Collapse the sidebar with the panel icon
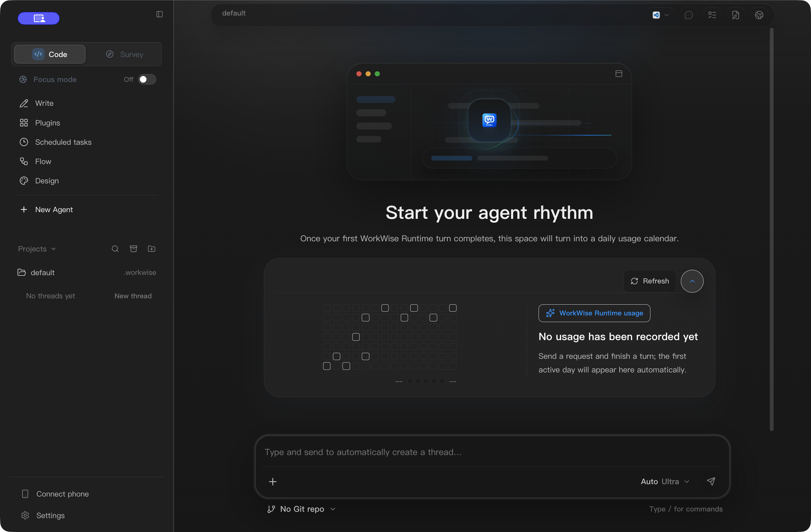 pyautogui.click(x=159, y=14)
